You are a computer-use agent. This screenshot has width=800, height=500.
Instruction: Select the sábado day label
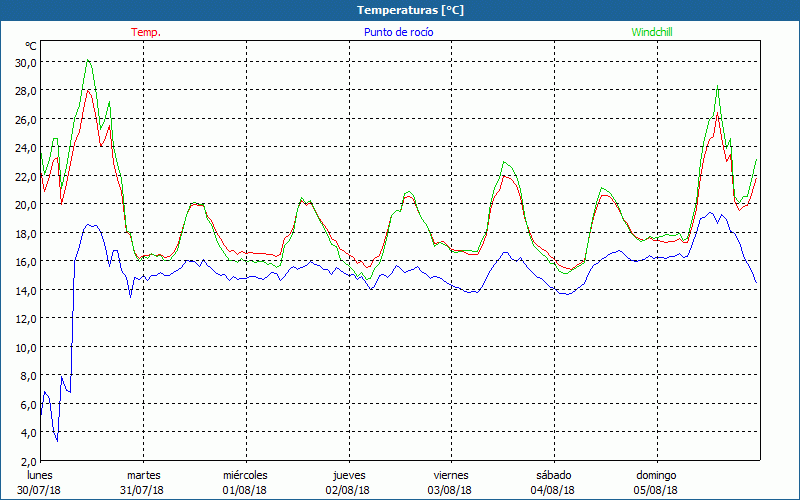click(x=553, y=475)
